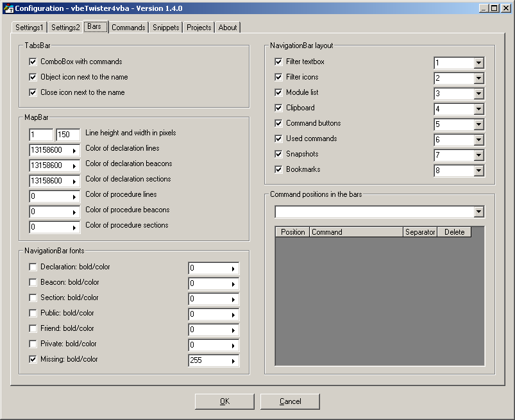Select the Bars tab
The height and width of the screenshot is (420, 515).
[96, 26]
